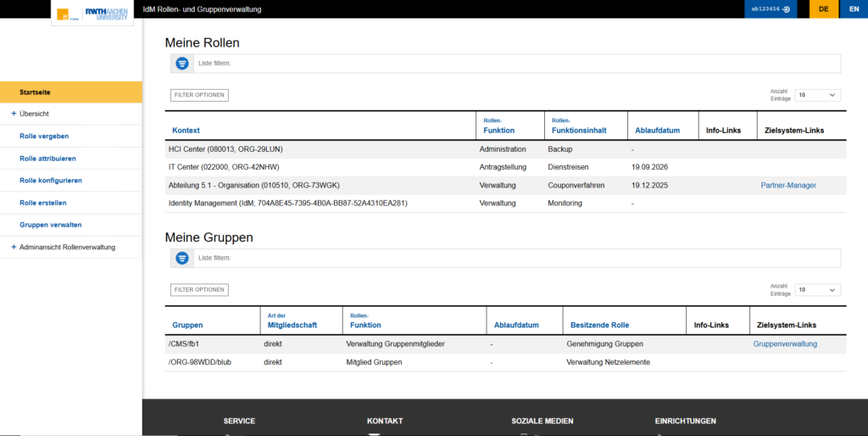Click the Liste filtern field in Meine Gruppen
Screen dimensions: 868x436
click(516, 258)
